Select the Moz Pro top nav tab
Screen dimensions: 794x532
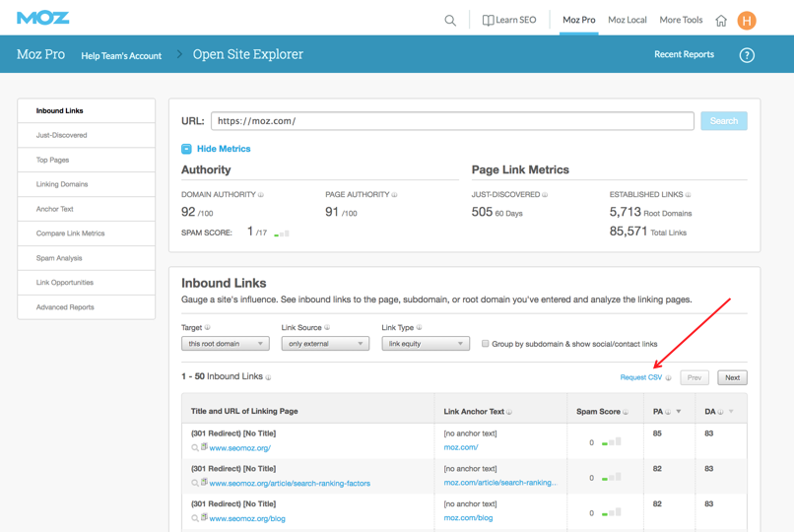[579, 21]
